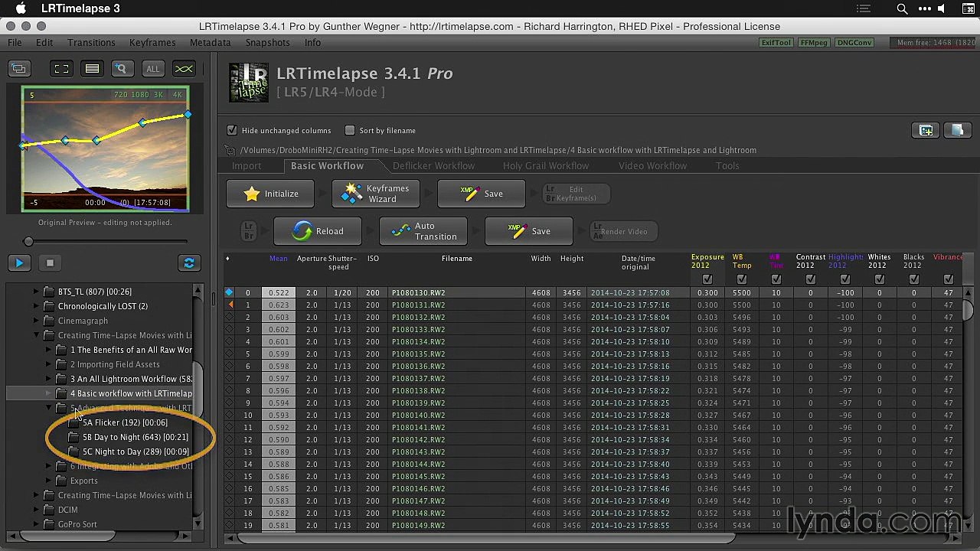Switch to the Holy Grail Workflow tab

(546, 165)
